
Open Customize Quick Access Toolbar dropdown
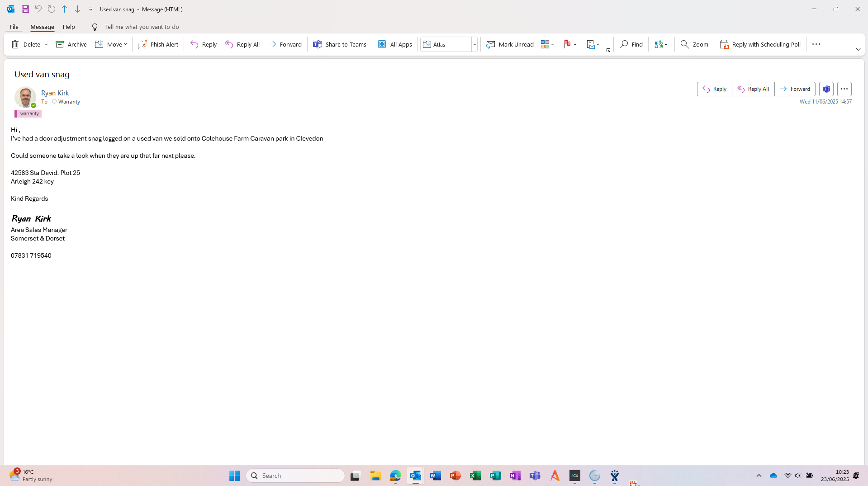click(90, 9)
